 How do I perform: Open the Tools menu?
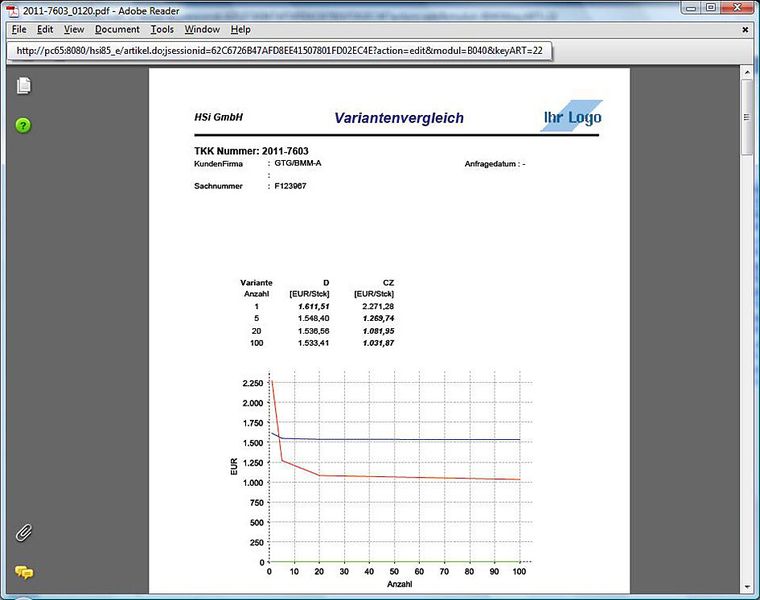coord(162,30)
